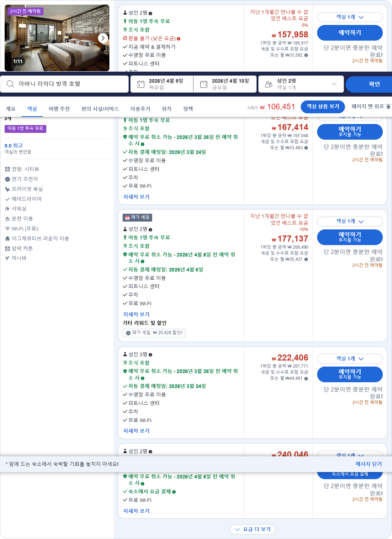392x539 pixels.
Task: Switch to the 개요 tab
Action: point(10,109)
